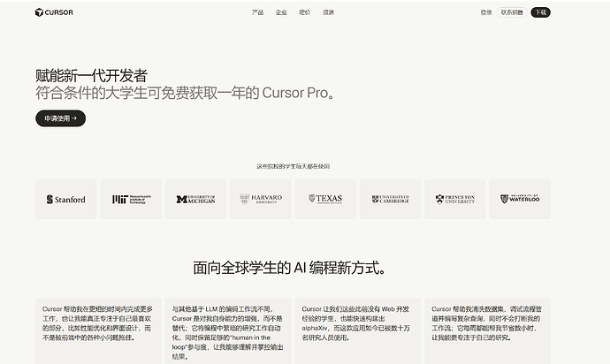Image resolution: width=610 pixels, height=364 pixels.
Task: Open the testimonial mentioning alphaXiv
Action: point(358,331)
